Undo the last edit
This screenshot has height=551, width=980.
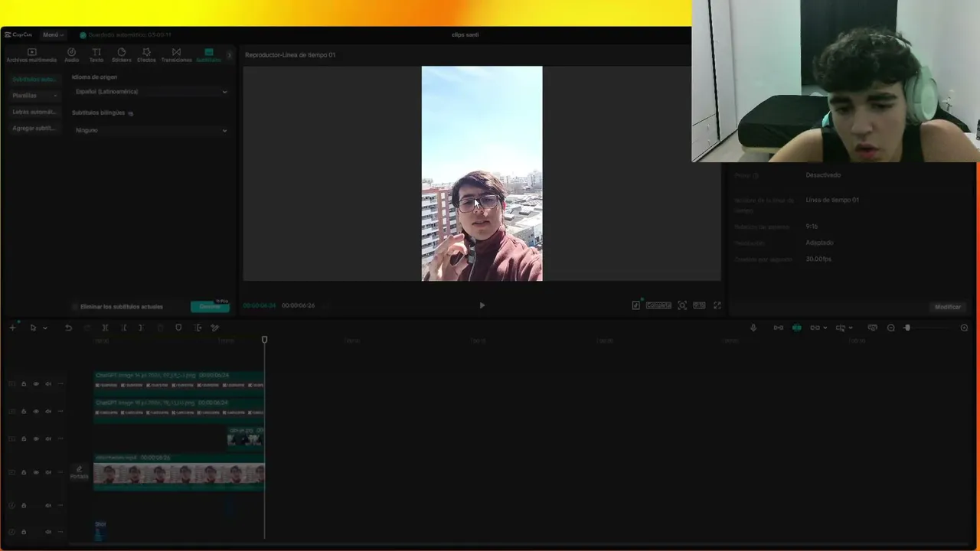coord(68,328)
